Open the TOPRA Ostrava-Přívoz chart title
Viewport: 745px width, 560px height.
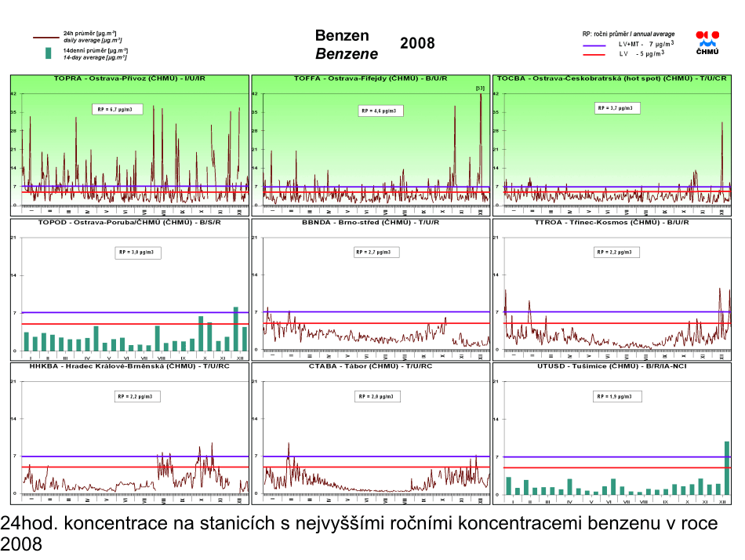click(129, 79)
